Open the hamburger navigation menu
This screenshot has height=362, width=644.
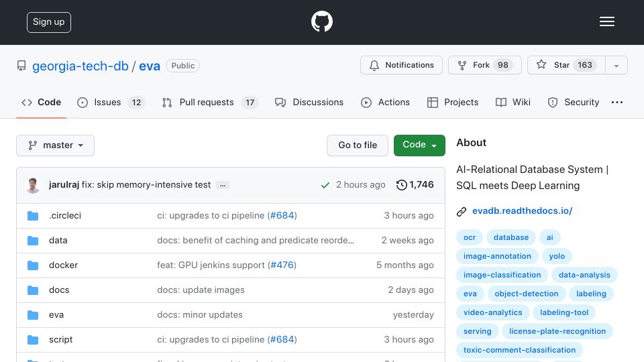click(x=606, y=21)
